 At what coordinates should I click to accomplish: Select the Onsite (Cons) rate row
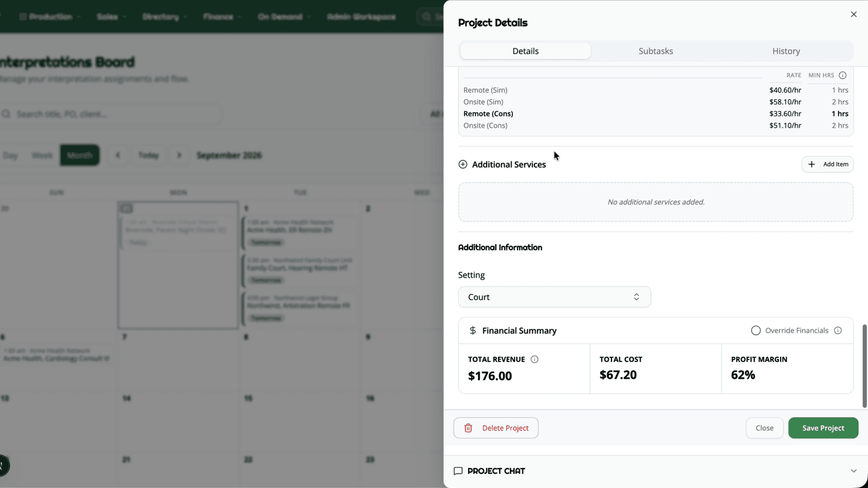click(656, 126)
